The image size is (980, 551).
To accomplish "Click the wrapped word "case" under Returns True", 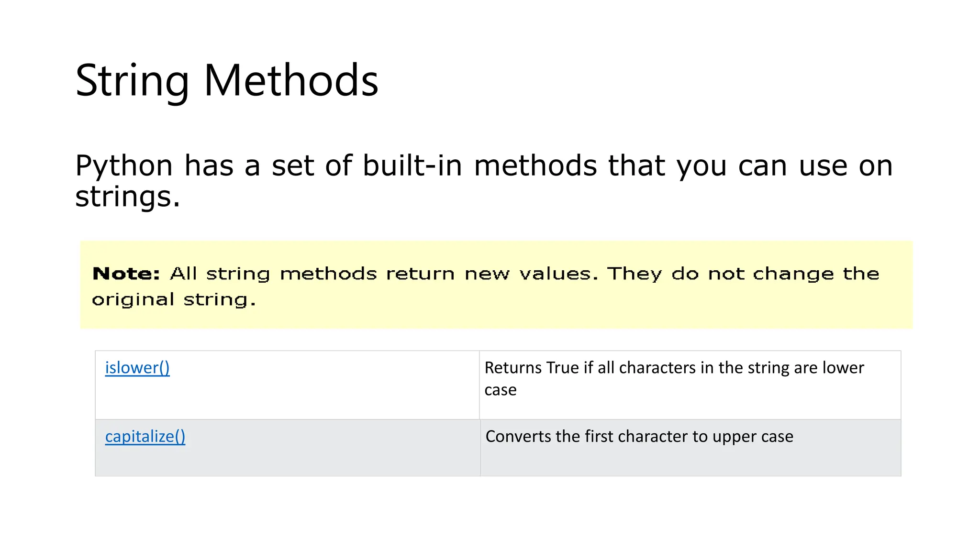I will pos(501,390).
